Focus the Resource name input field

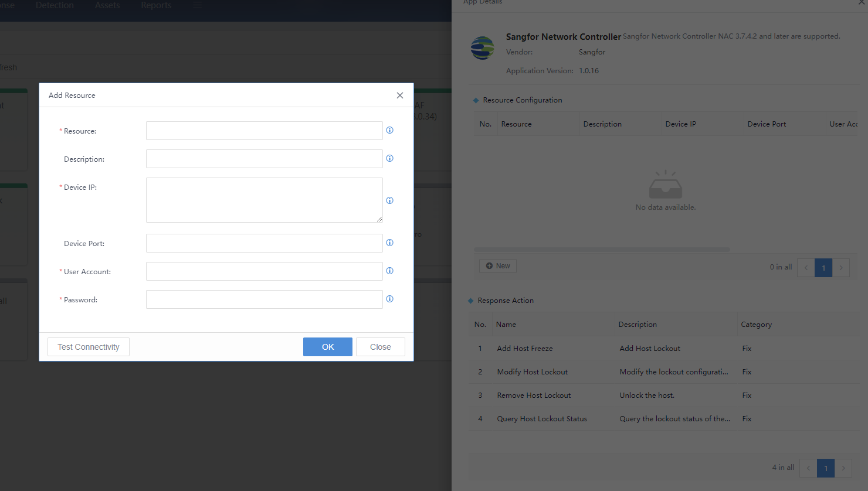[264, 131]
